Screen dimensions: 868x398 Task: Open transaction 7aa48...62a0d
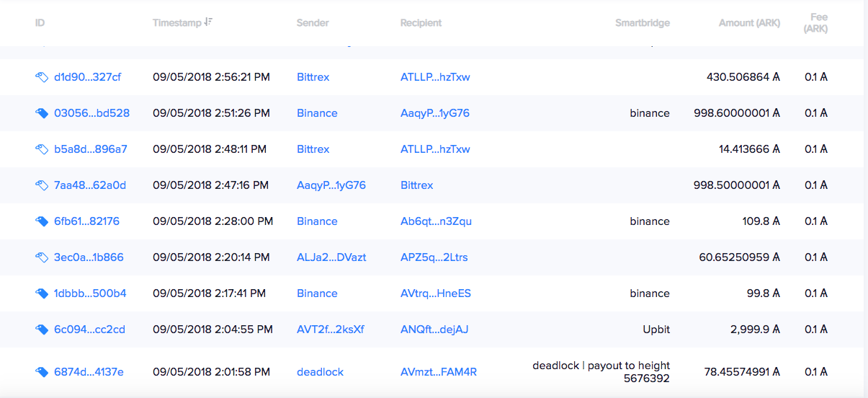pyautogui.click(x=89, y=185)
